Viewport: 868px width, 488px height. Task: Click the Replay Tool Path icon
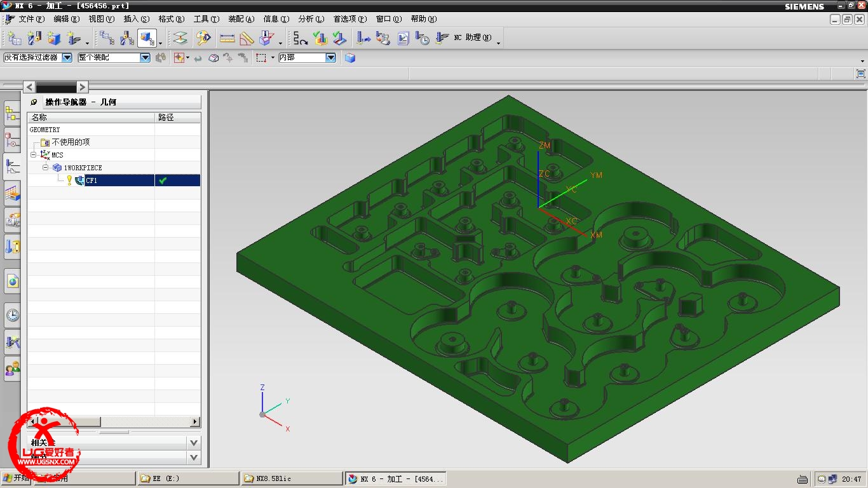(x=301, y=39)
